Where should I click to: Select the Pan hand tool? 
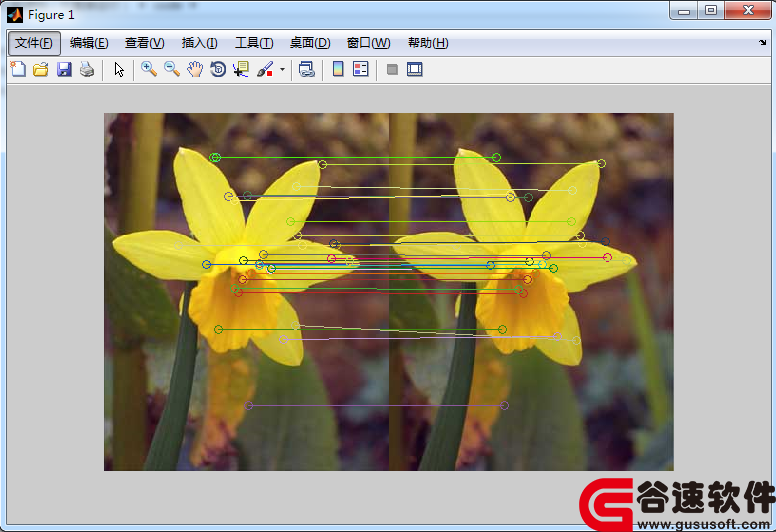(x=195, y=69)
